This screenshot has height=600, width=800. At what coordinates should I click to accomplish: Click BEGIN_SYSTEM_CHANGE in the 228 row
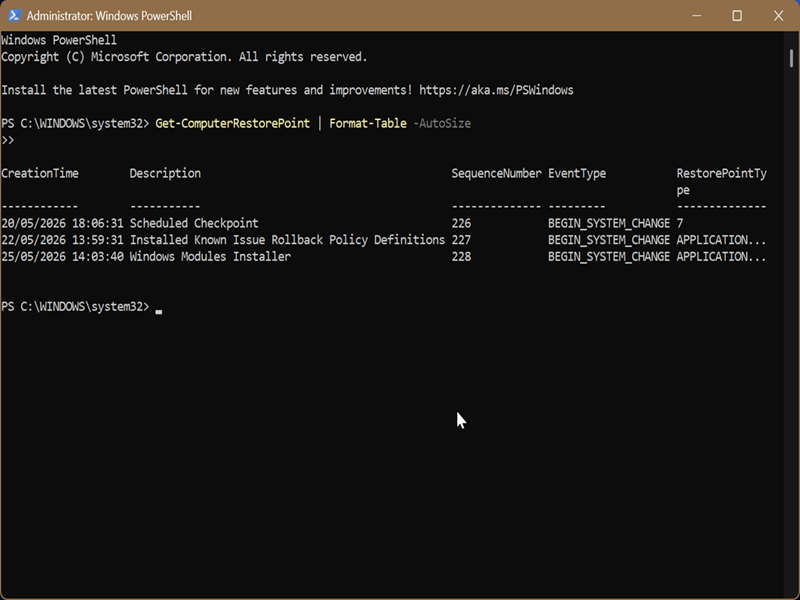[609, 257]
